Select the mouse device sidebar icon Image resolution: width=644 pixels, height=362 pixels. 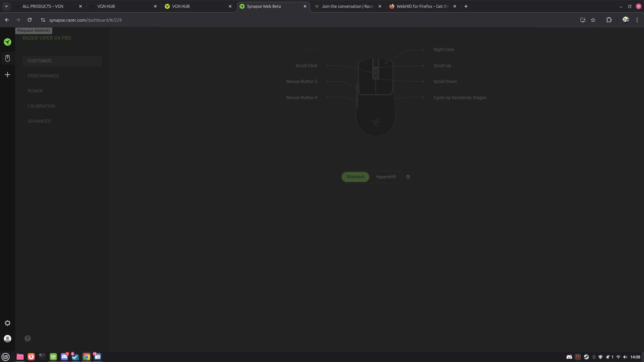tap(8, 58)
